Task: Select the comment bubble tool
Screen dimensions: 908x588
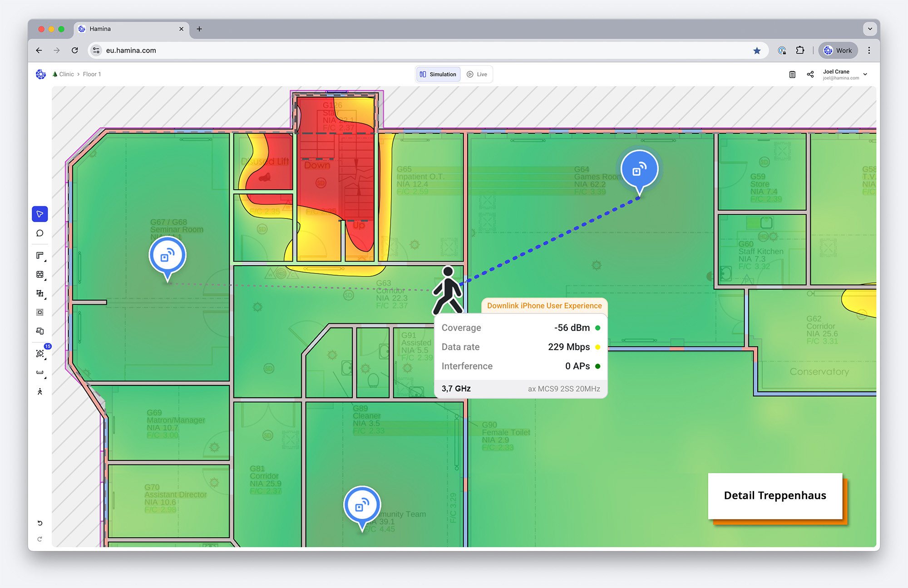Action: tap(40, 233)
